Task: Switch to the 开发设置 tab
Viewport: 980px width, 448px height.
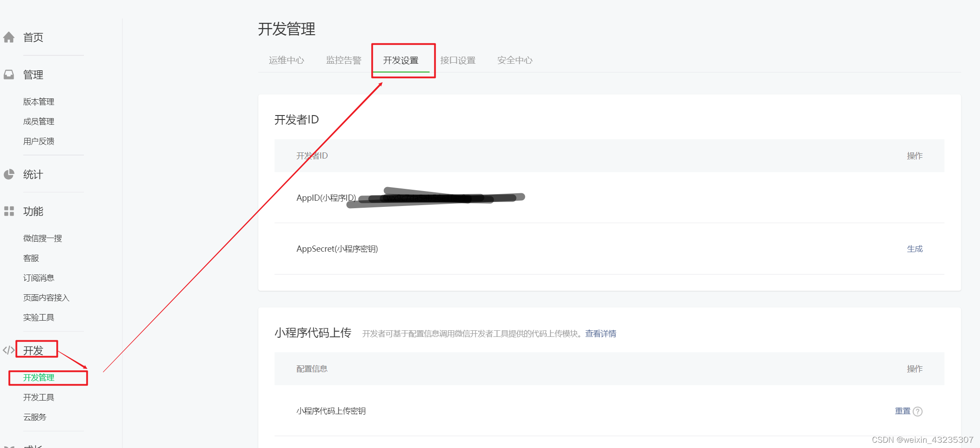Action: (x=401, y=60)
